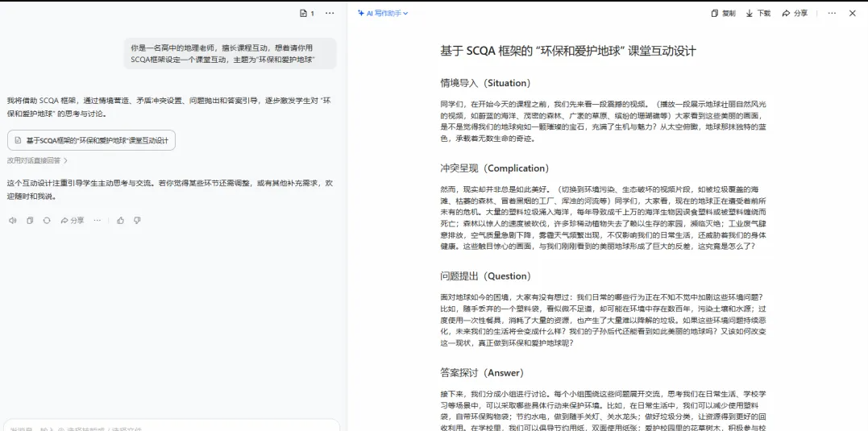Screen dimensions: 868x431
Task: Click the paragraph starting 接下来，我们分成小组
Action: click(603, 410)
